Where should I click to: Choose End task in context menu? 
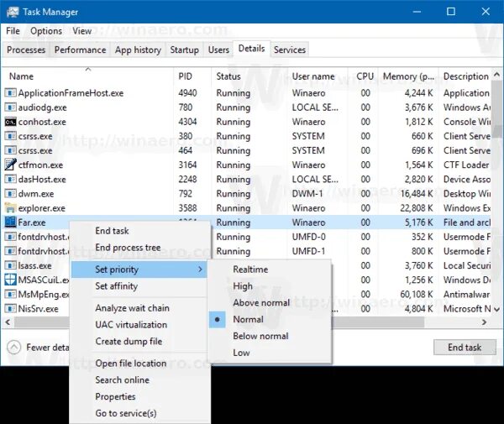(139, 231)
